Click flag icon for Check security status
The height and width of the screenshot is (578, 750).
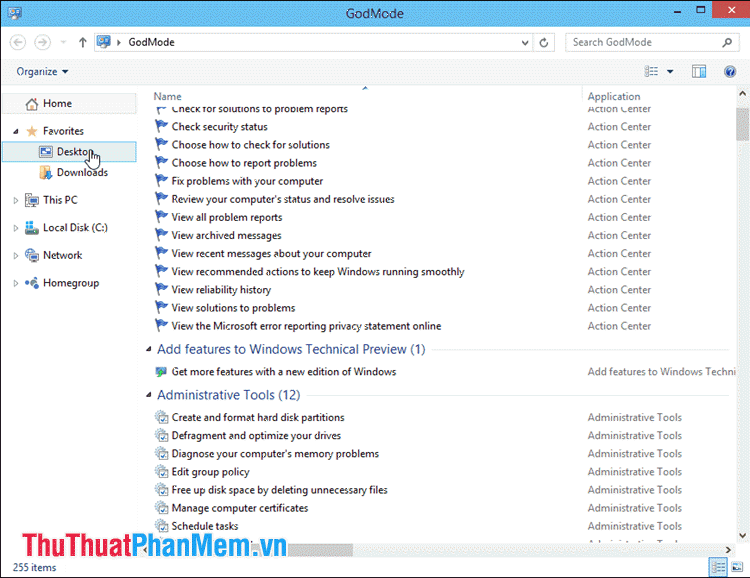[161, 126]
